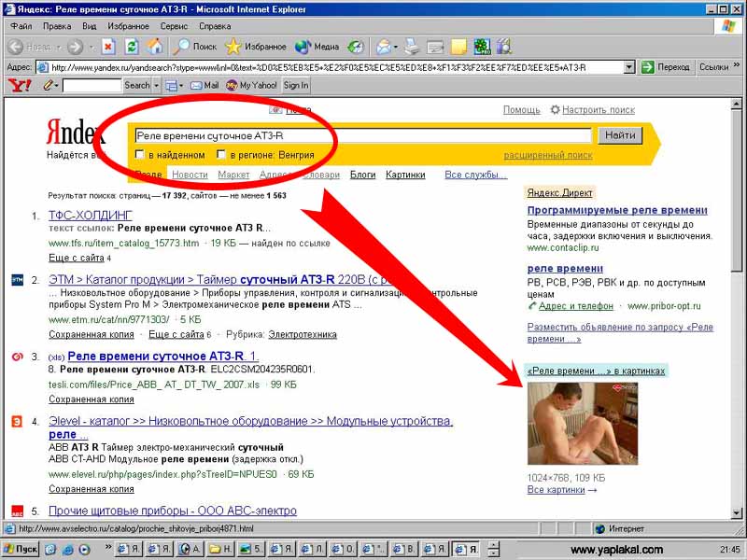Refresh the page using the toolbar icon

click(132, 47)
